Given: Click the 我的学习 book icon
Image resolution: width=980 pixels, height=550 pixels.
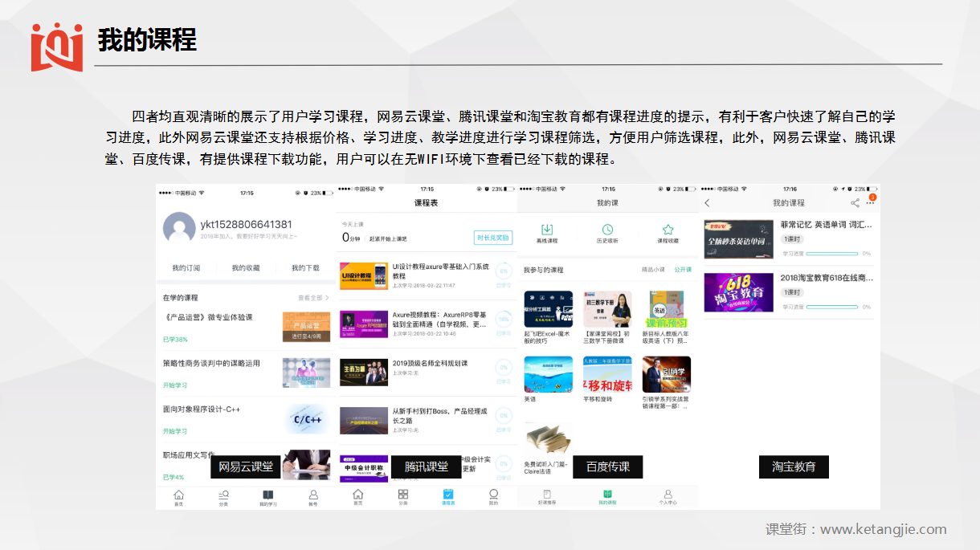Looking at the screenshot, I should pyautogui.click(x=267, y=495).
